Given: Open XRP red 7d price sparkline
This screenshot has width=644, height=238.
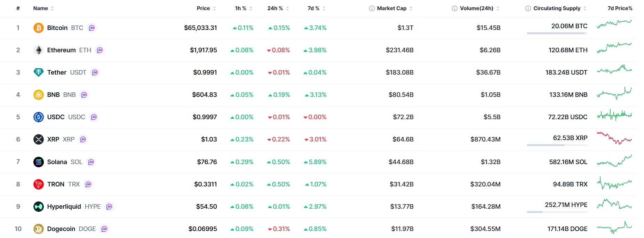Looking at the screenshot, I should [x=614, y=138].
